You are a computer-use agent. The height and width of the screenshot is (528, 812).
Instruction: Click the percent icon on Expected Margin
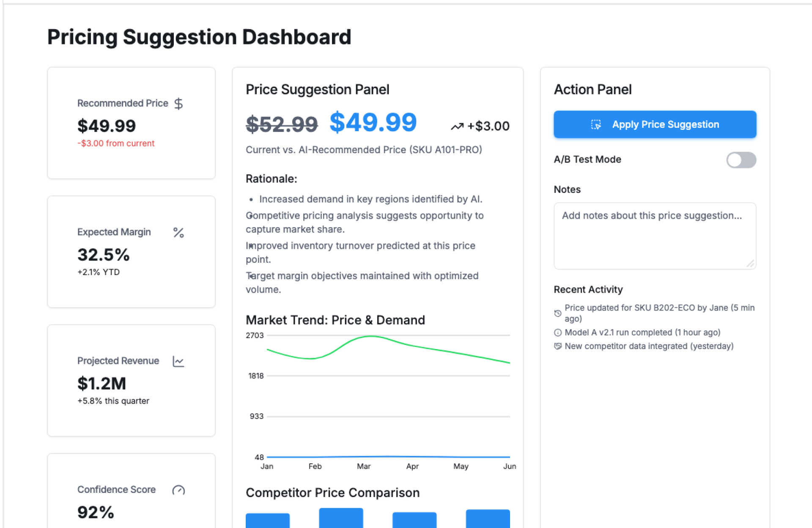click(x=178, y=233)
